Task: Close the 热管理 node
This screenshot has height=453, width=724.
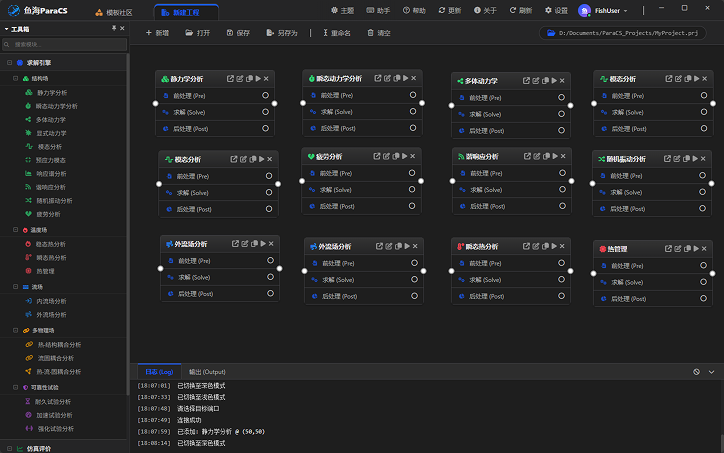Action: click(705, 248)
